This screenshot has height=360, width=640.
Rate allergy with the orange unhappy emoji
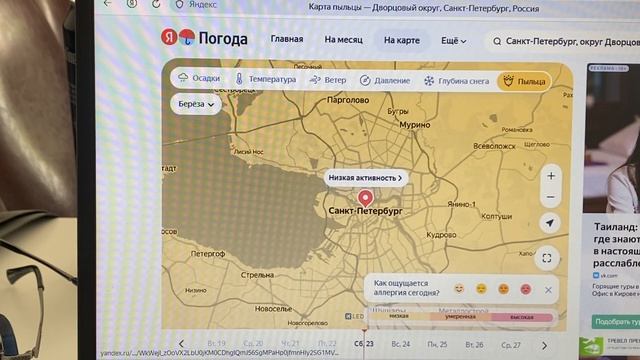tap(503, 289)
